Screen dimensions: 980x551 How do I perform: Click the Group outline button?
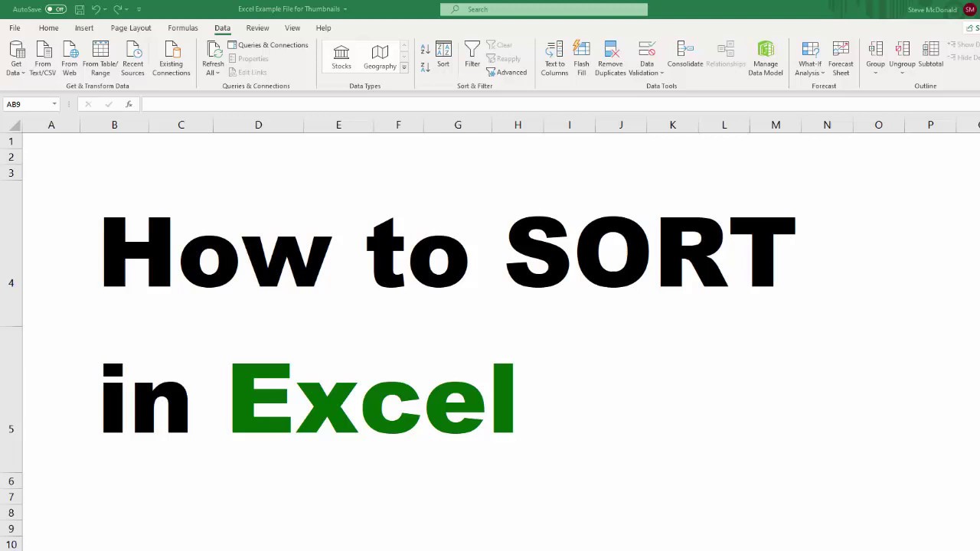[x=876, y=57]
